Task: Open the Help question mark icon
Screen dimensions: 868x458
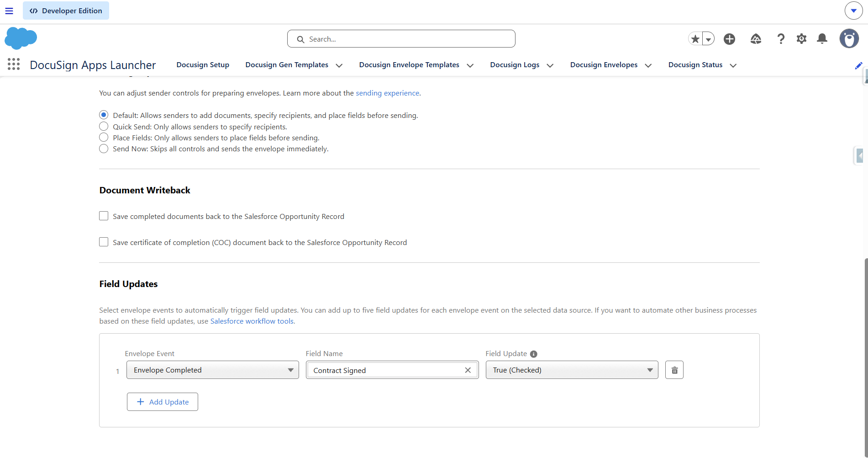Action: pyautogui.click(x=781, y=39)
